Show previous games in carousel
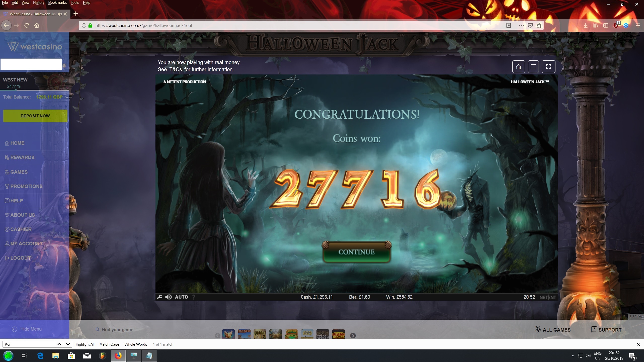The image size is (644, 362). [218, 336]
